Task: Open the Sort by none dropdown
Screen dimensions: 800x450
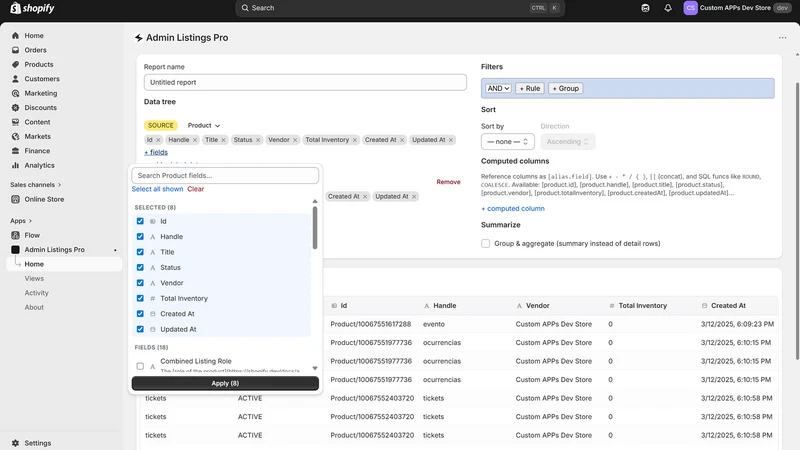Action: [x=508, y=141]
